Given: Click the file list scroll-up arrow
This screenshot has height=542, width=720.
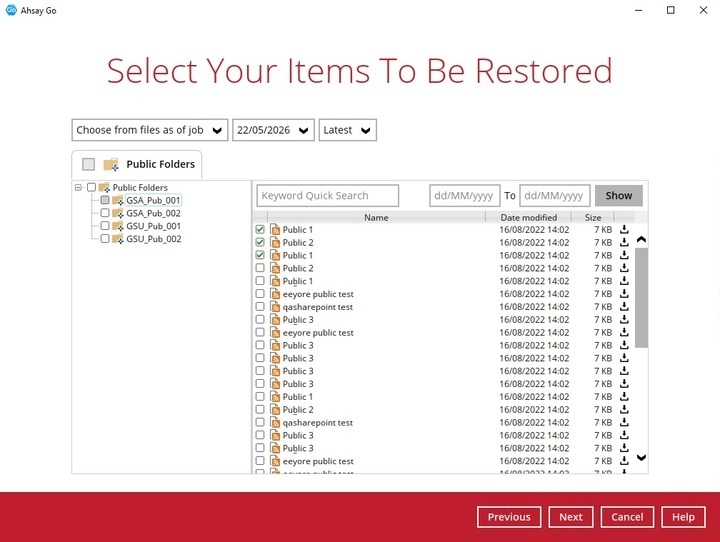Looking at the screenshot, I should pos(641,239).
